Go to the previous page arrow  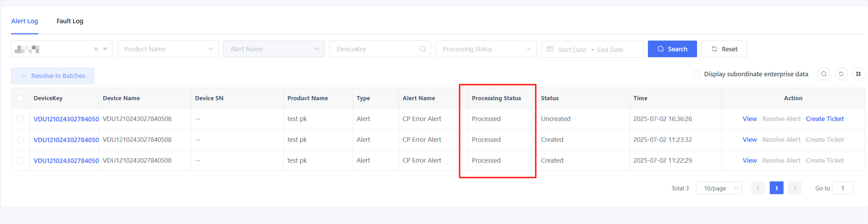click(758, 188)
